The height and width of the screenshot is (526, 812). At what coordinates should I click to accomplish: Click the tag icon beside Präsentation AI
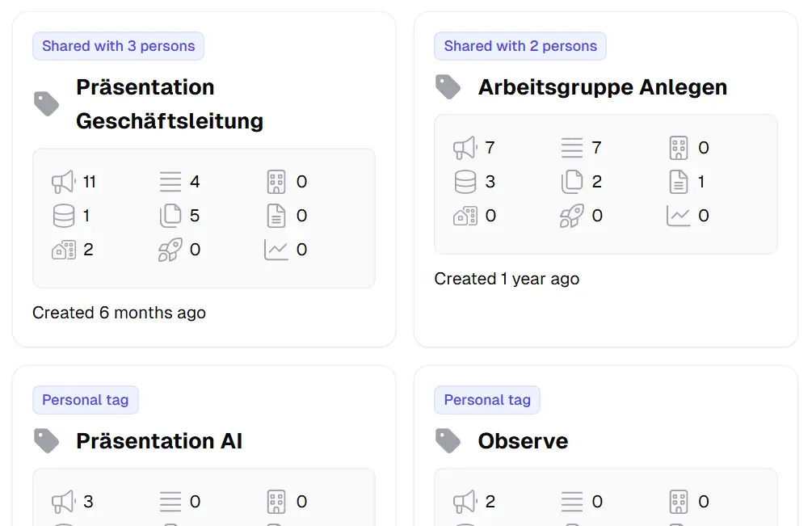point(47,440)
